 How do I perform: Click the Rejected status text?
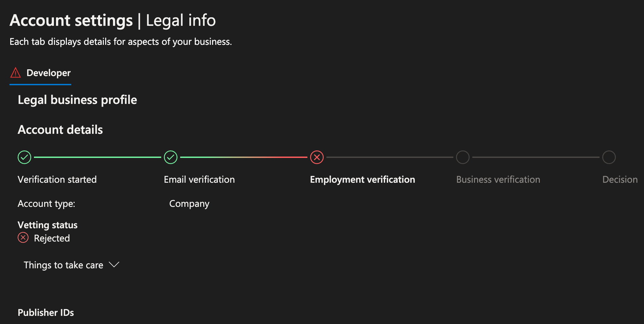point(52,238)
